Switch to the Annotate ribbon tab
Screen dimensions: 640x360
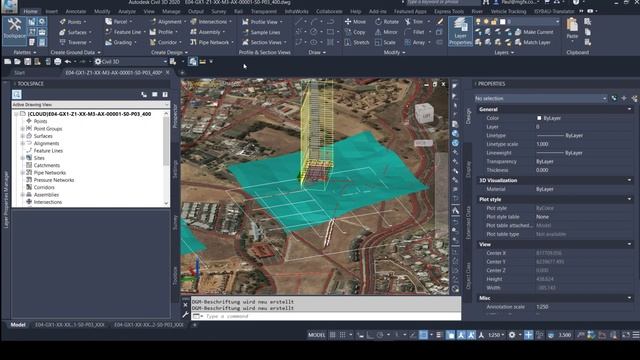coord(76,11)
